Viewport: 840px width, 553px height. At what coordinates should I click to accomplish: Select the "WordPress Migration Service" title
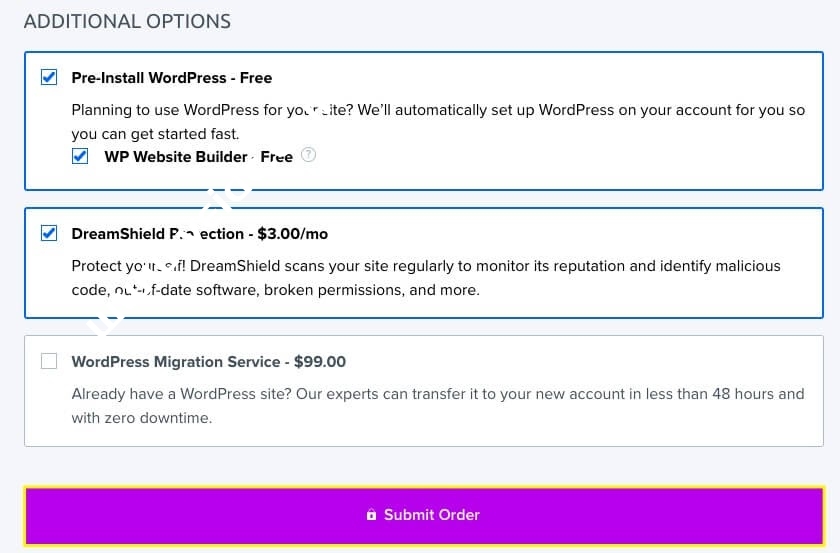[x=176, y=361]
